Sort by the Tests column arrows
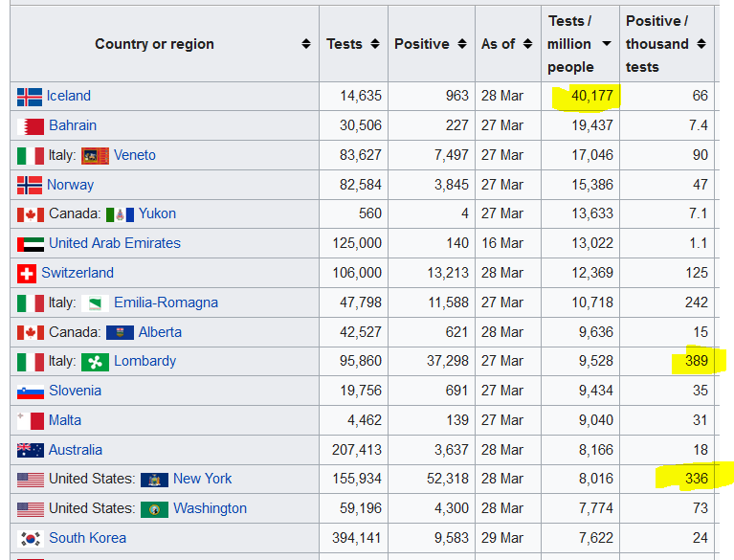The height and width of the screenshot is (560, 734). pyautogui.click(x=375, y=44)
